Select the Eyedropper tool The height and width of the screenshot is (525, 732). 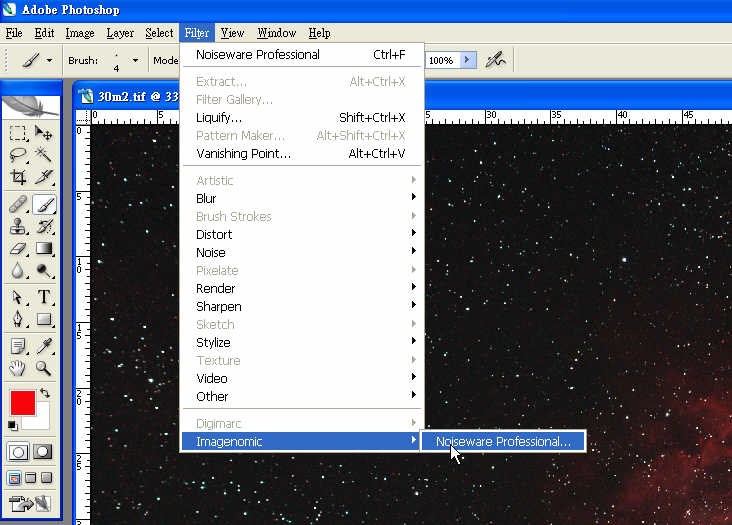[x=44, y=347]
